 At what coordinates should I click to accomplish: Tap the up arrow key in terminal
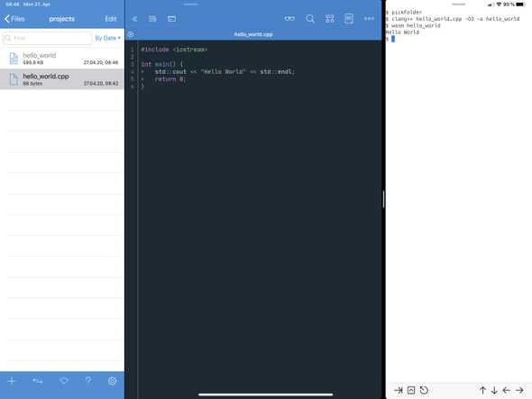[x=482, y=390]
